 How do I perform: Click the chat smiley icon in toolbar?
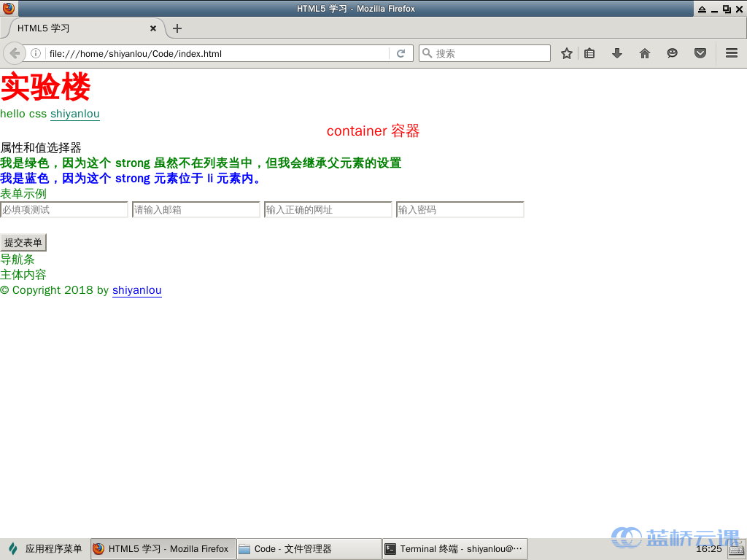[673, 53]
